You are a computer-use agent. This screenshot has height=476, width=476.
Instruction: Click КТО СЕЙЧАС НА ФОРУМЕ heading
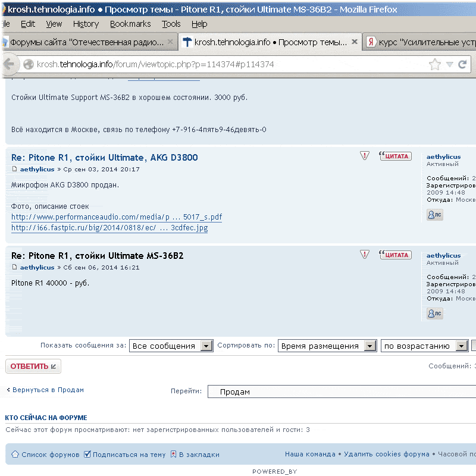pyautogui.click(x=46, y=418)
